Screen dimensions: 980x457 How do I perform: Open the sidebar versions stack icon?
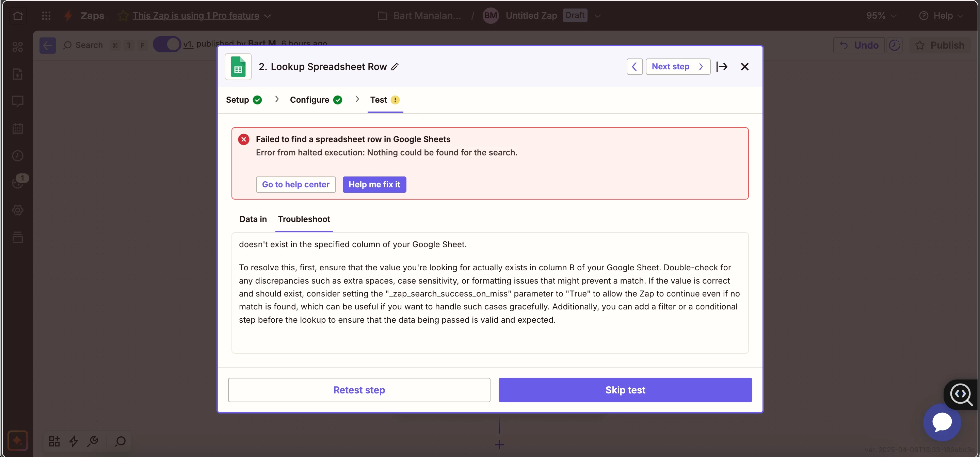(x=17, y=237)
